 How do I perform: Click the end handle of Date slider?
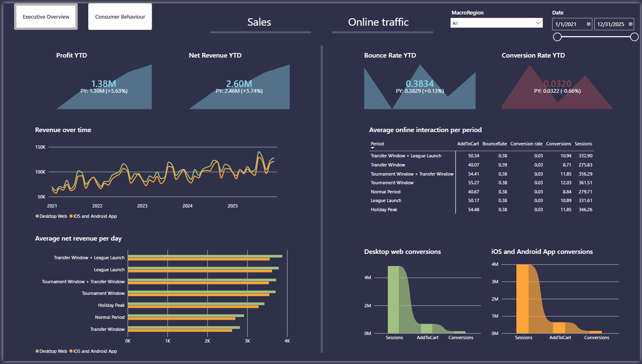click(634, 37)
